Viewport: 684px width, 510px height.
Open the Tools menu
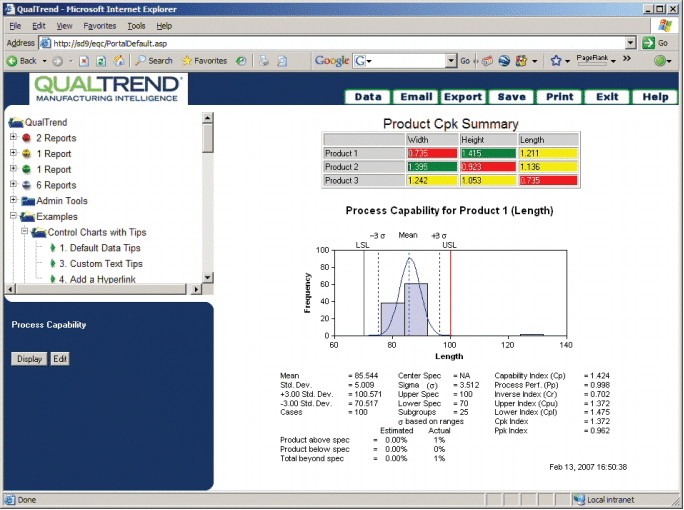click(136, 25)
